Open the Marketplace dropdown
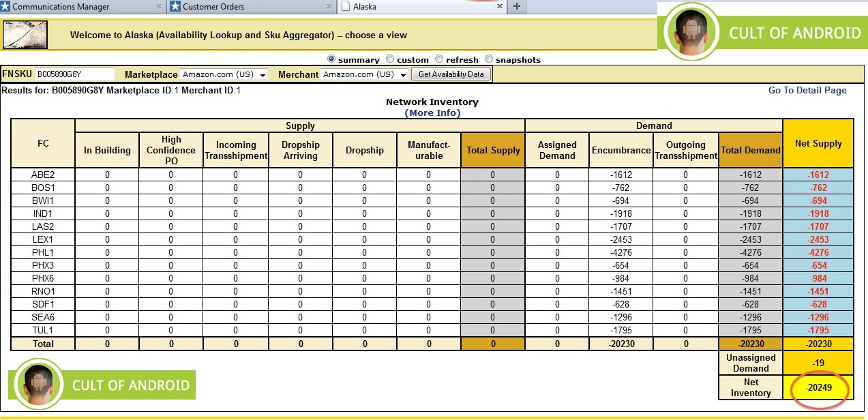The image size is (868, 420). click(224, 74)
